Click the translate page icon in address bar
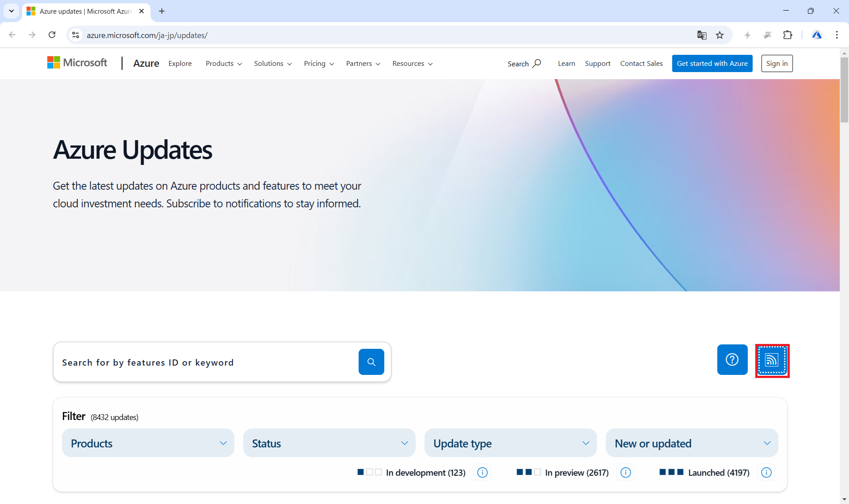 pos(702,35)
